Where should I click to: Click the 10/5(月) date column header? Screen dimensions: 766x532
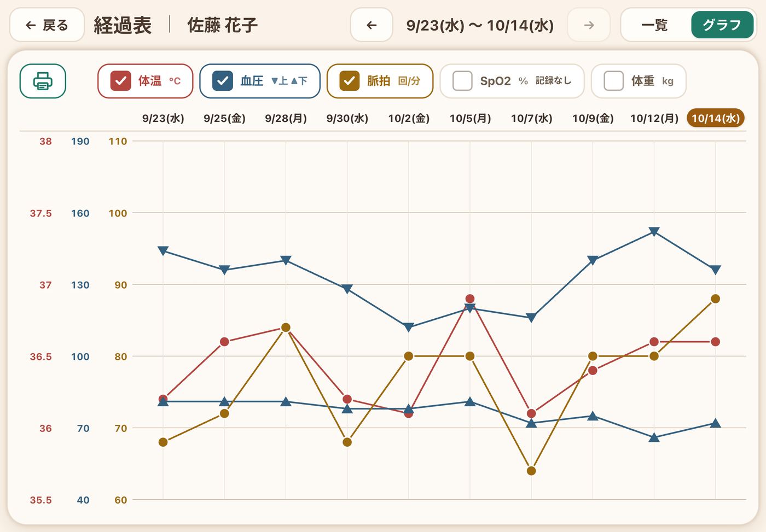pos(470,118)
